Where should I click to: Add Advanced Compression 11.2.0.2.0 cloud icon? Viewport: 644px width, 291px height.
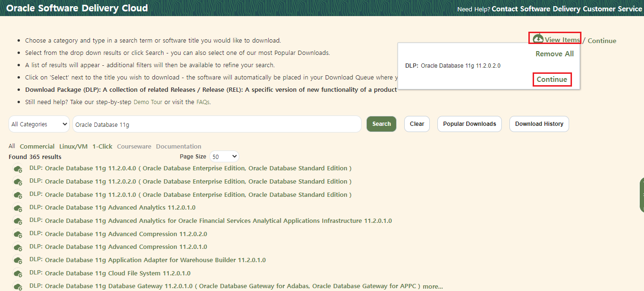(18, 235)
